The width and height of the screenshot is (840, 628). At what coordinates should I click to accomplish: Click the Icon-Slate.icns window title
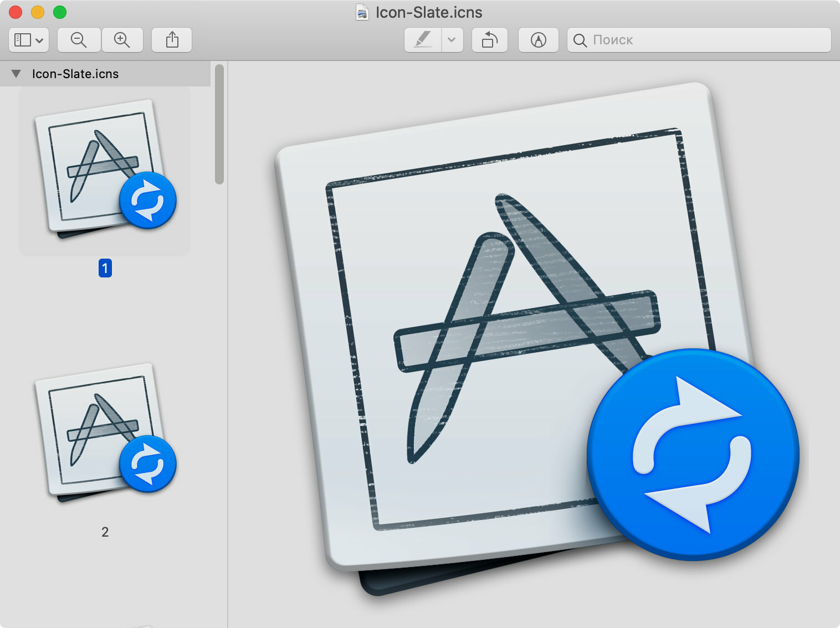[429, 12]
